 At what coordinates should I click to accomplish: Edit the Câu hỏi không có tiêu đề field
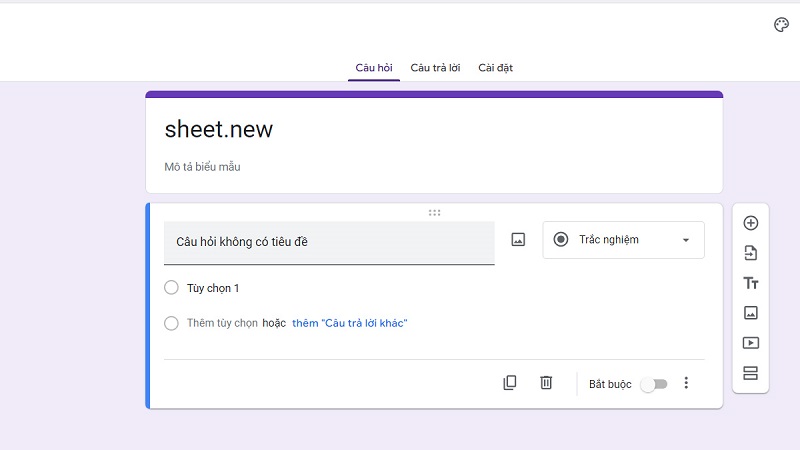click(x=329, y=242)
